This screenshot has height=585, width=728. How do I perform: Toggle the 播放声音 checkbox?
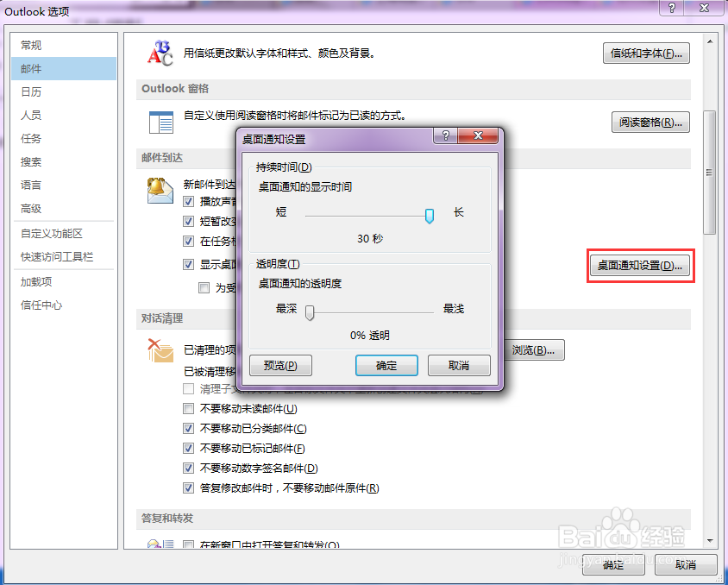tap(189, 202)
